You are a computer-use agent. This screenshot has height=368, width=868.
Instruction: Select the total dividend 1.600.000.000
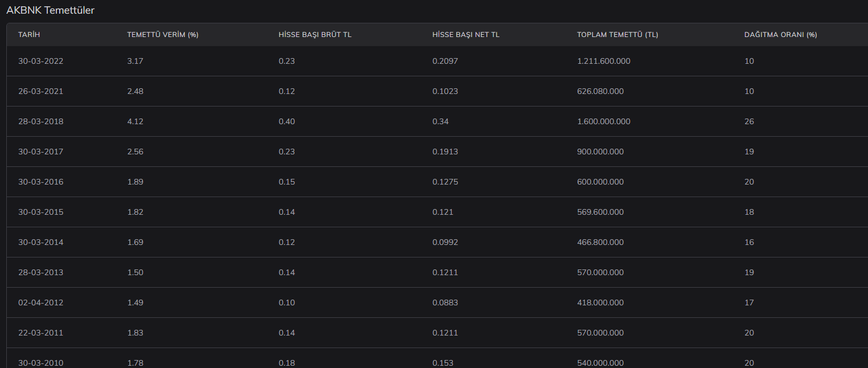point(604,121)
